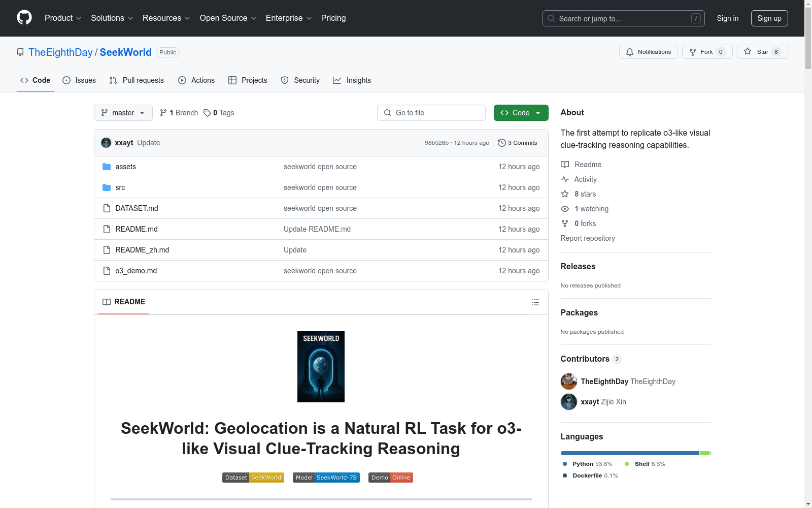Open the master branch selector
812x508 pixels.
[123, 113]
